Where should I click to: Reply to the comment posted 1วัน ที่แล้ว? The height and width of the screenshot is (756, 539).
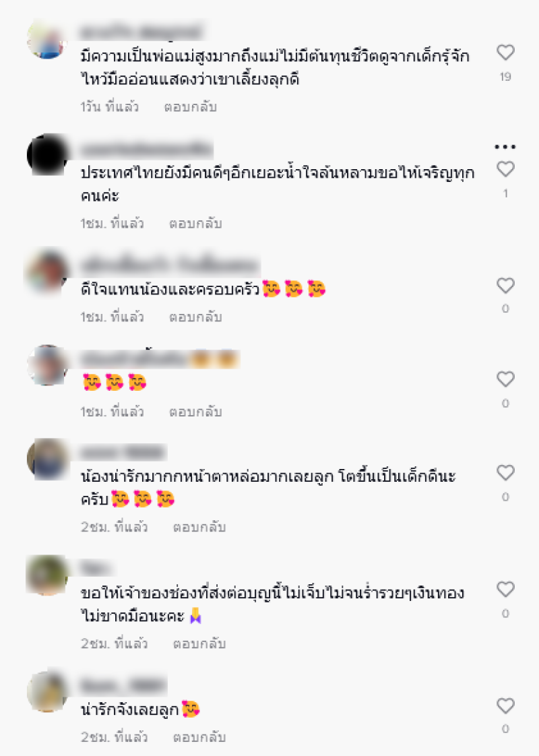(x=190, y=106)
